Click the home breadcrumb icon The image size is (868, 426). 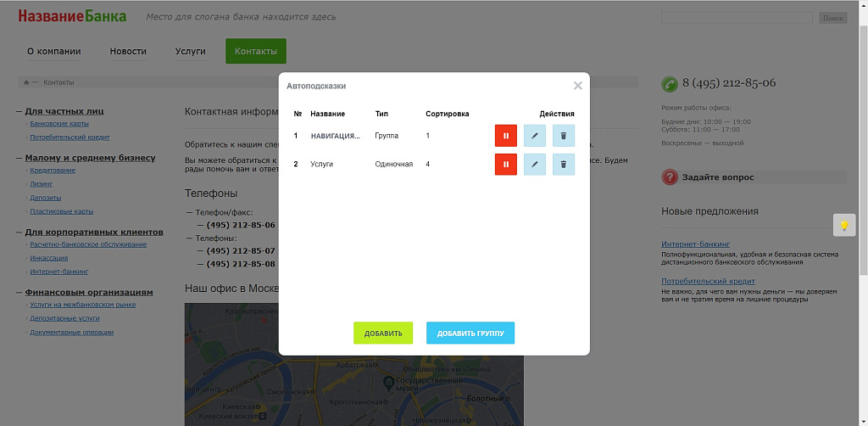[x=26, y=82]
